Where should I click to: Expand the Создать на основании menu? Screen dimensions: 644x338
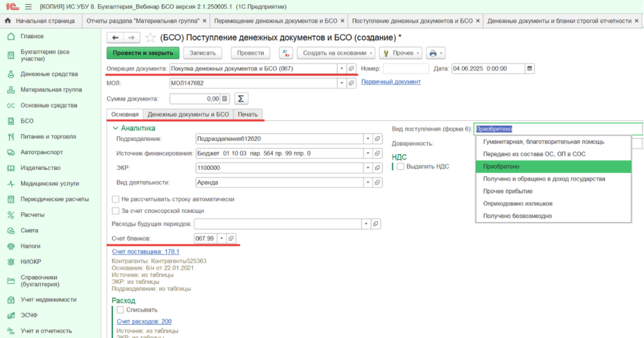[x=336, y=53]
